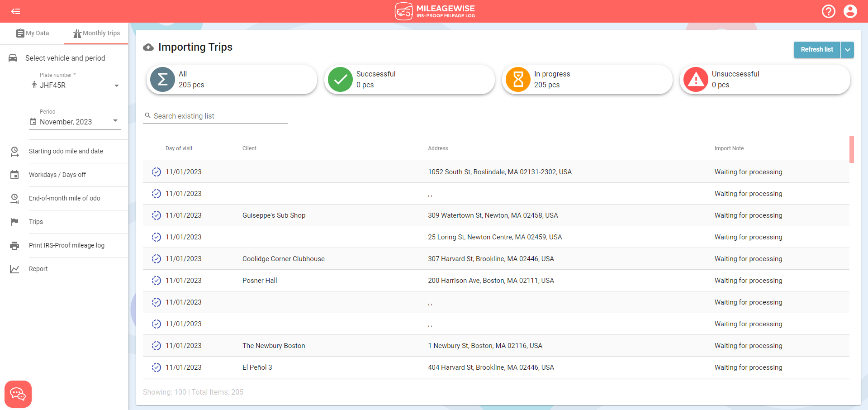Switch to the Monthly trips tab
Viewport: 868px width, 410px height.
point(96,33)
